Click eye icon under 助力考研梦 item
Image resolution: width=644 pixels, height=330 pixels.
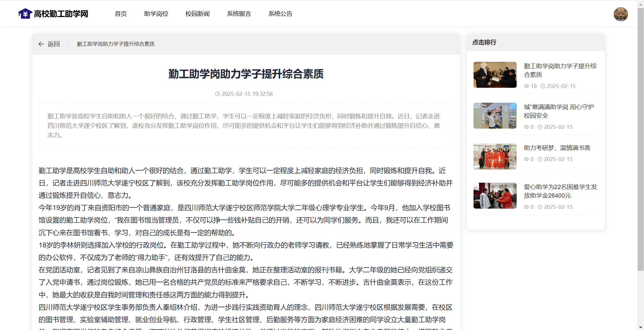tap(526, 159)
